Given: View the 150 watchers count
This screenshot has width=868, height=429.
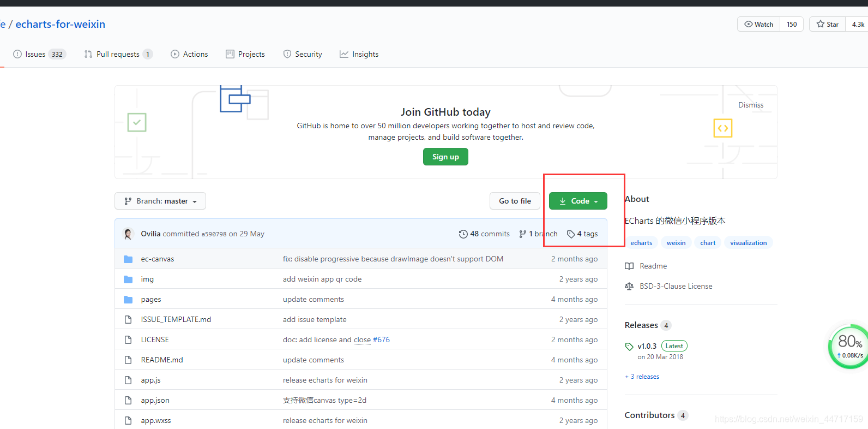Looking at the screenshot, I should [x=792, y=24].
